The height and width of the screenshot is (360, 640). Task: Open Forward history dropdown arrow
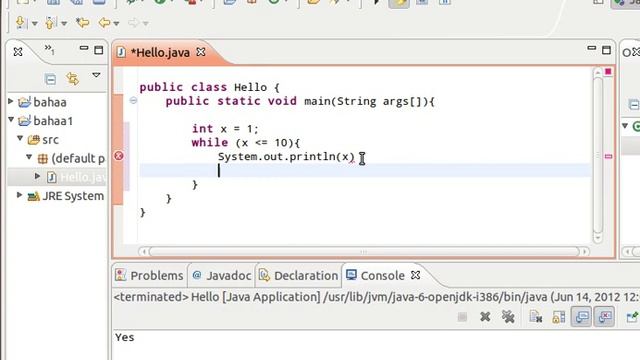146,24
